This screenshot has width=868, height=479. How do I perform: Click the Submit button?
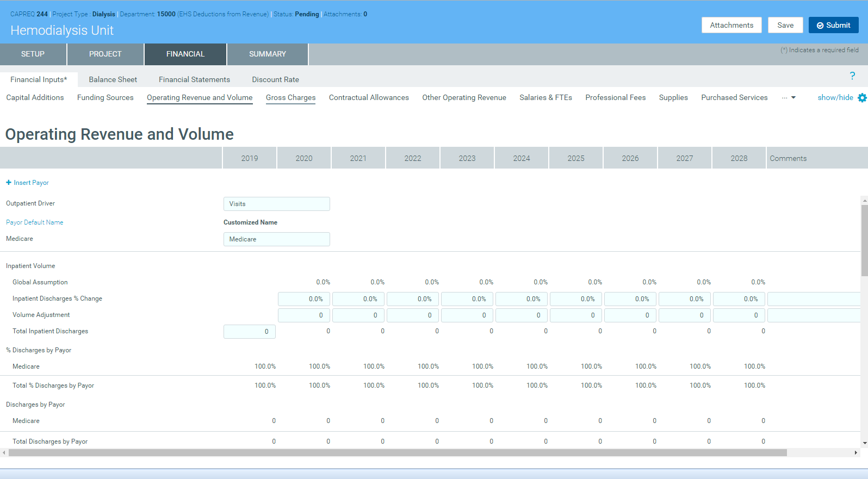[x=833, y=25]
